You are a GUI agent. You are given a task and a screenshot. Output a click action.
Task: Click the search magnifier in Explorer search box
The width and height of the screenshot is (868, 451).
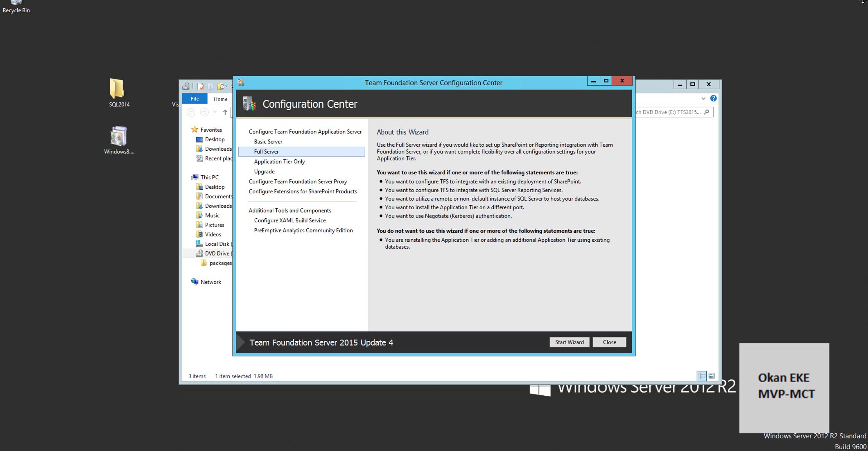click(x=706, y=112)
